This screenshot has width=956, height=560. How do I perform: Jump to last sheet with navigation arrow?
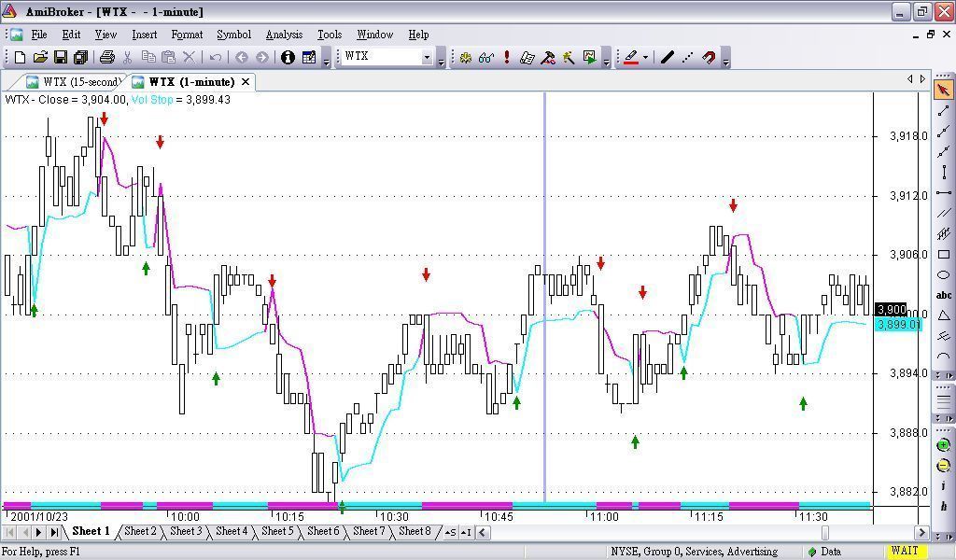coord(54,532)
